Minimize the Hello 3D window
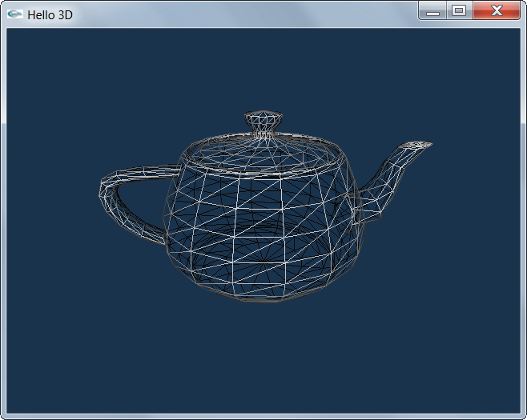Image resolution: width=527 pixels, height=420 pixels. pyautogui.click(x=432, y=11)
